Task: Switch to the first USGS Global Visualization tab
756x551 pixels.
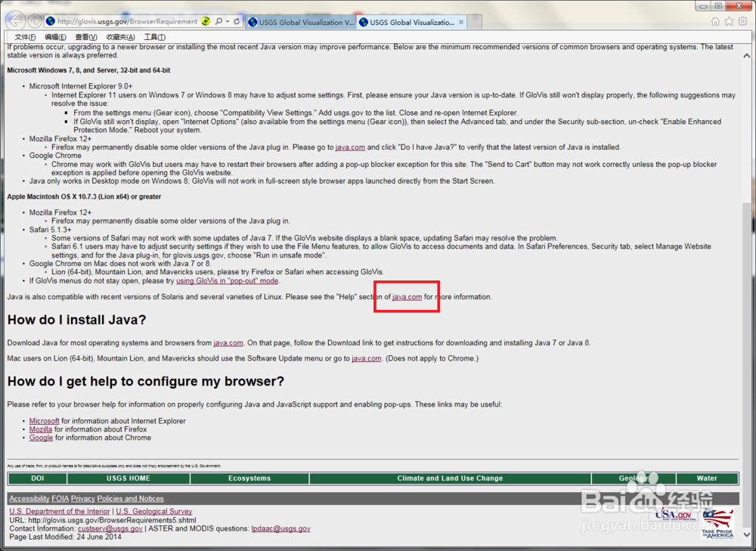Action: (301, 22)
